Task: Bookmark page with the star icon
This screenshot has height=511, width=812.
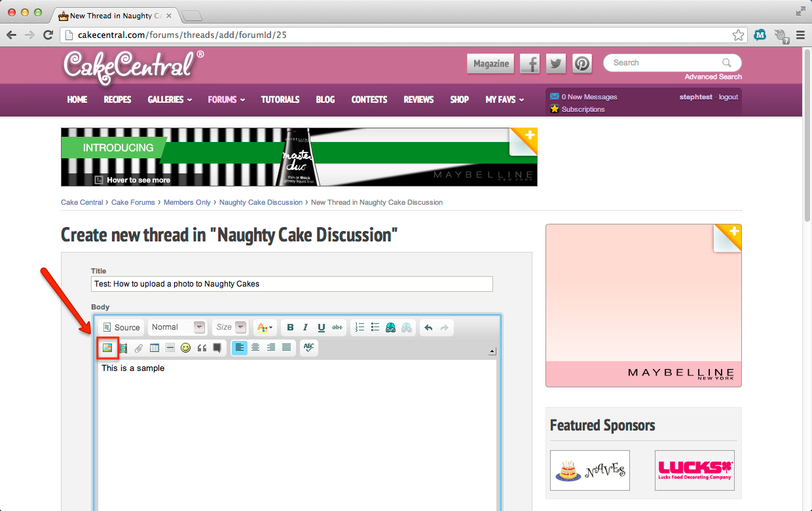Action: (738, 35)
